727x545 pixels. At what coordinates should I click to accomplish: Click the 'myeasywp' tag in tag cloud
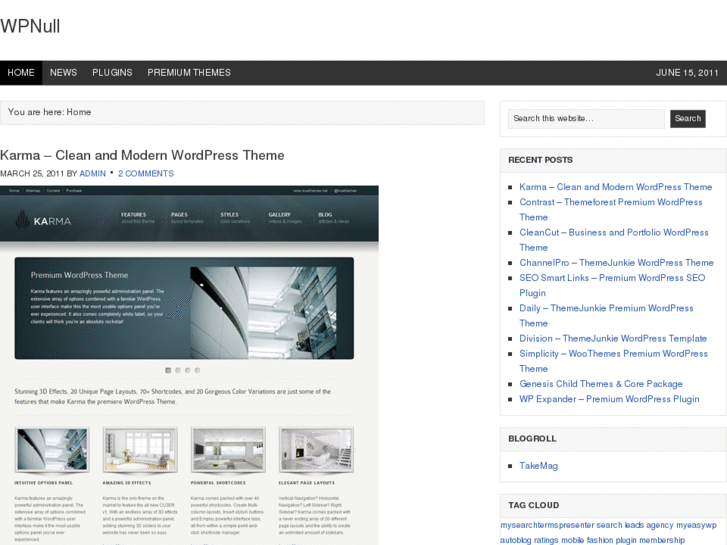(x=696, y=525)
